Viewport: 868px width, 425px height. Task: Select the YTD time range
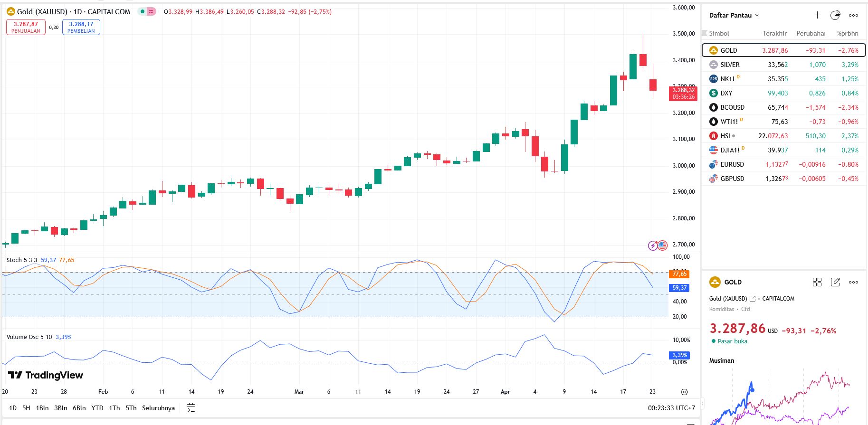97,408
